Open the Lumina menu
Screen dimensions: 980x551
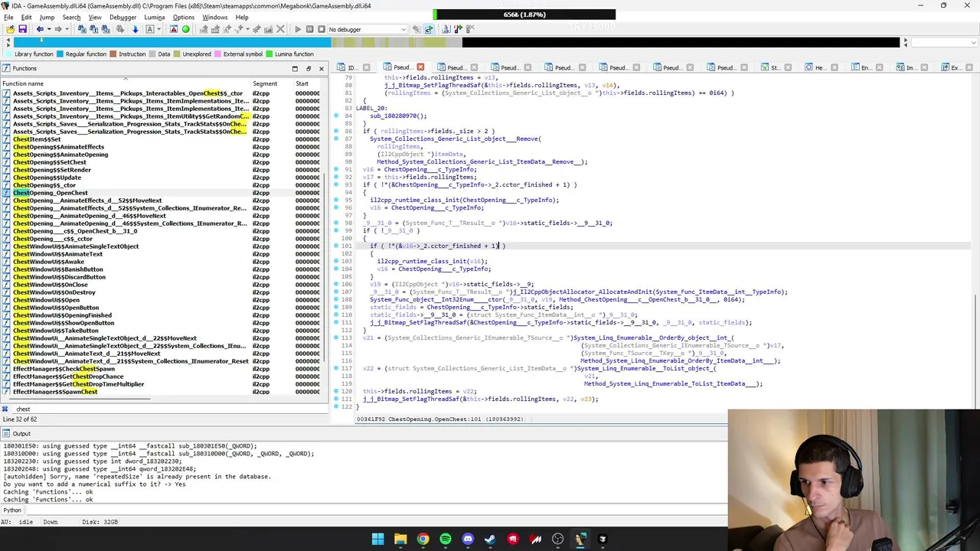tap(155, 17)
